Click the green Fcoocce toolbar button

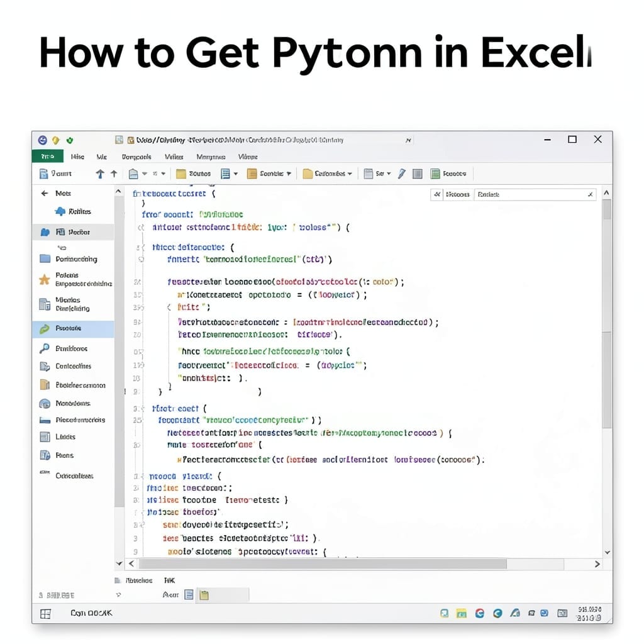click(x=448, y=174)
